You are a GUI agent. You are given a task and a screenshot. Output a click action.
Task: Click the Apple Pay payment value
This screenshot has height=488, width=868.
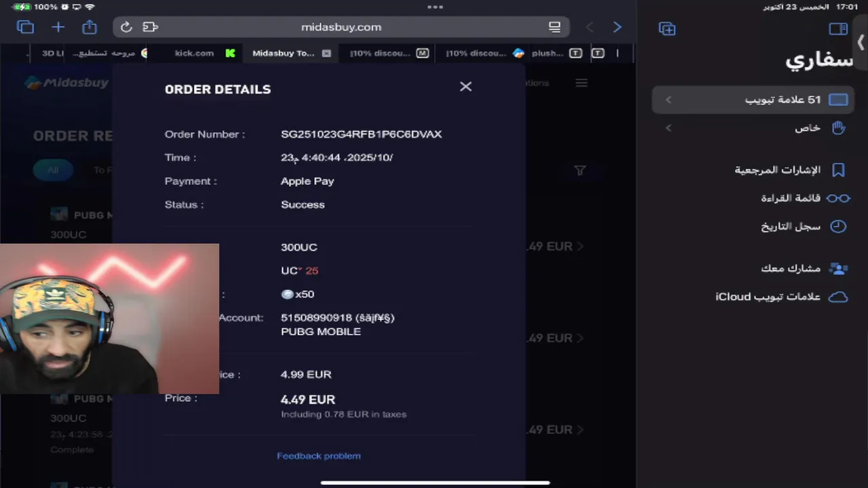pyautogui.click(x=307, y=181)
